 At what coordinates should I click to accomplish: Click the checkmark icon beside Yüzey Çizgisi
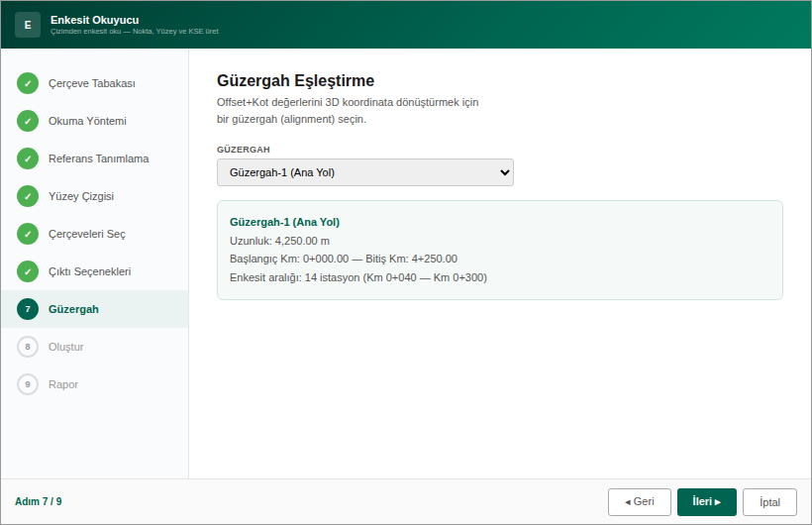click(x=28, y=196)
